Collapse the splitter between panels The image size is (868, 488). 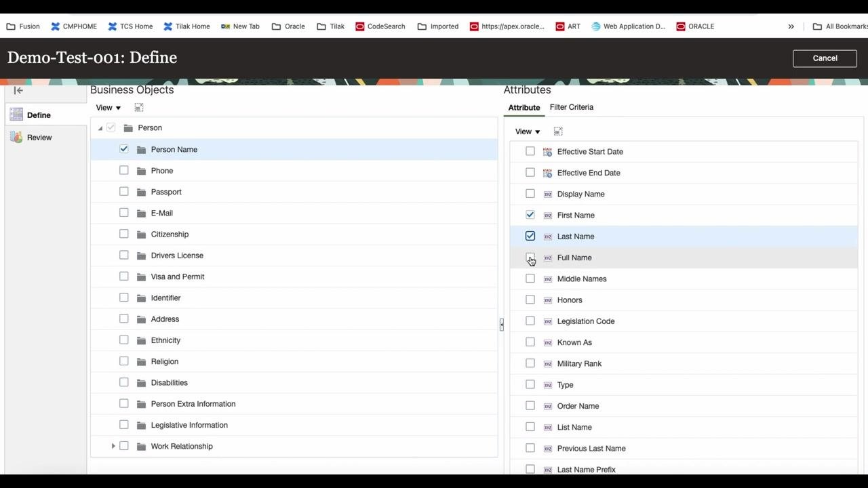click(x=501, y=325)
